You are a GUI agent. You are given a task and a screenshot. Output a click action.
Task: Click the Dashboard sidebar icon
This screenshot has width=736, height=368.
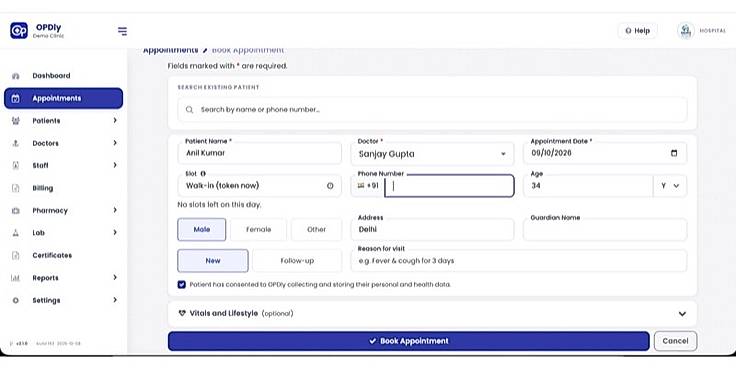tap(15, 76)
